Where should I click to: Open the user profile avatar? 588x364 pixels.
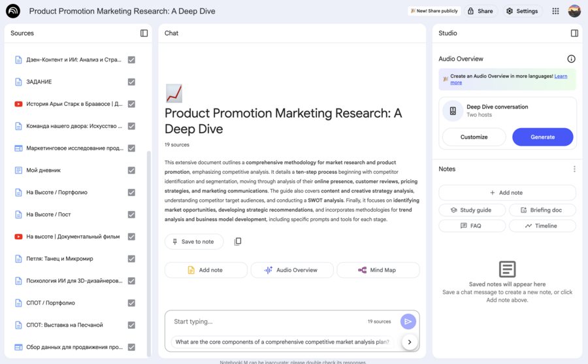574,11
